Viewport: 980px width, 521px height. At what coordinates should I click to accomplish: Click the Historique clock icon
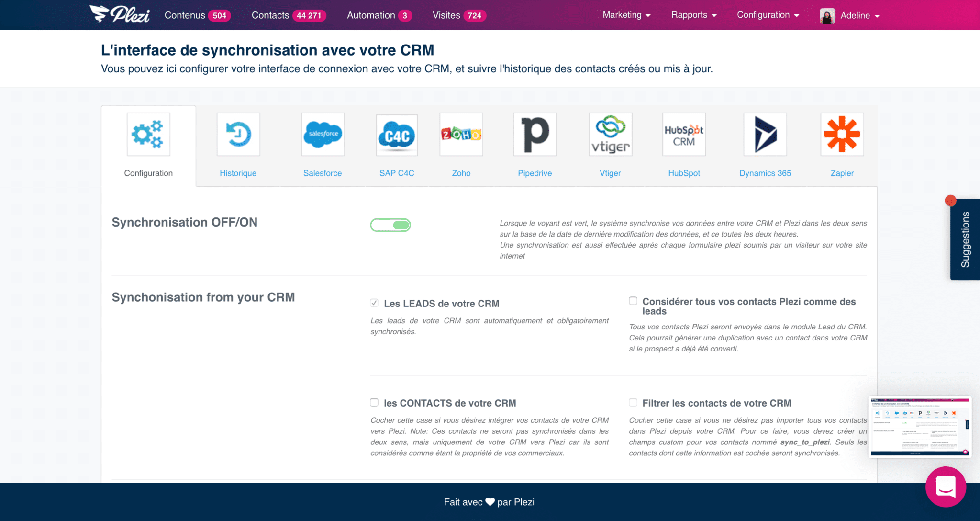238,134
